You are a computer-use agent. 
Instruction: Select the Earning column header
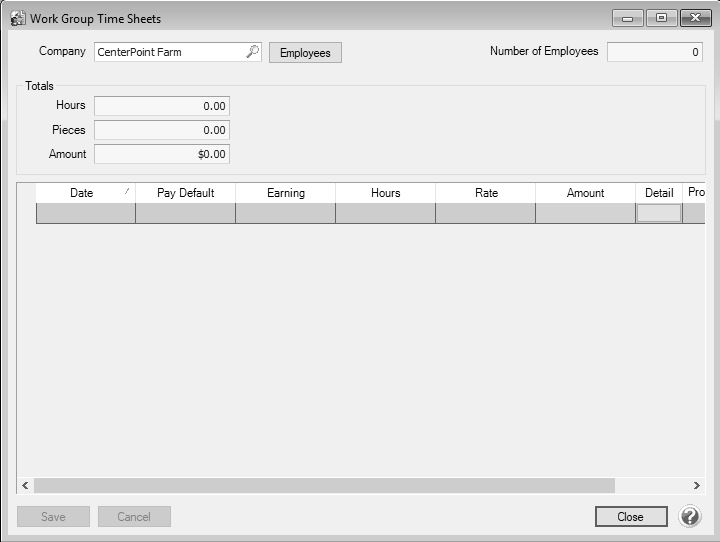pos(286,193)
